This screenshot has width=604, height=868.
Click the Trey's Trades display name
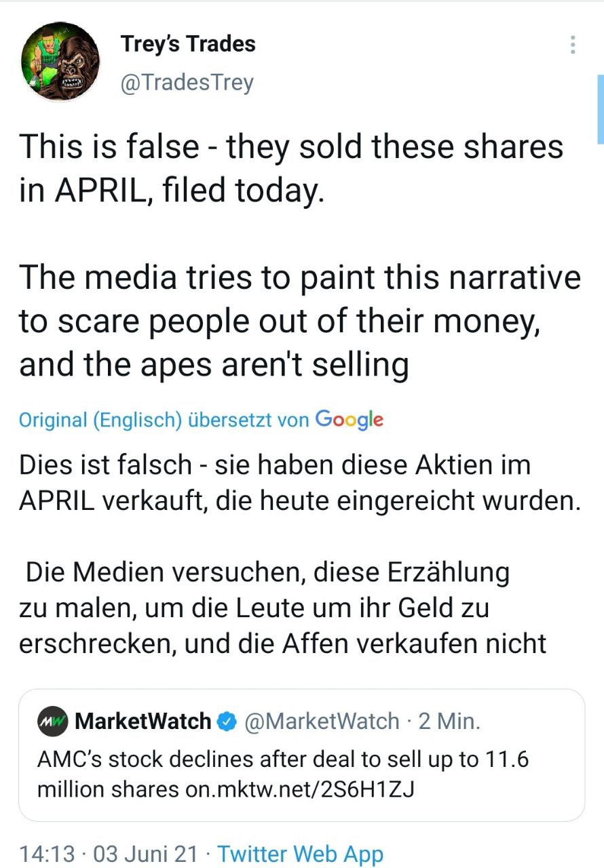[188, 44]
